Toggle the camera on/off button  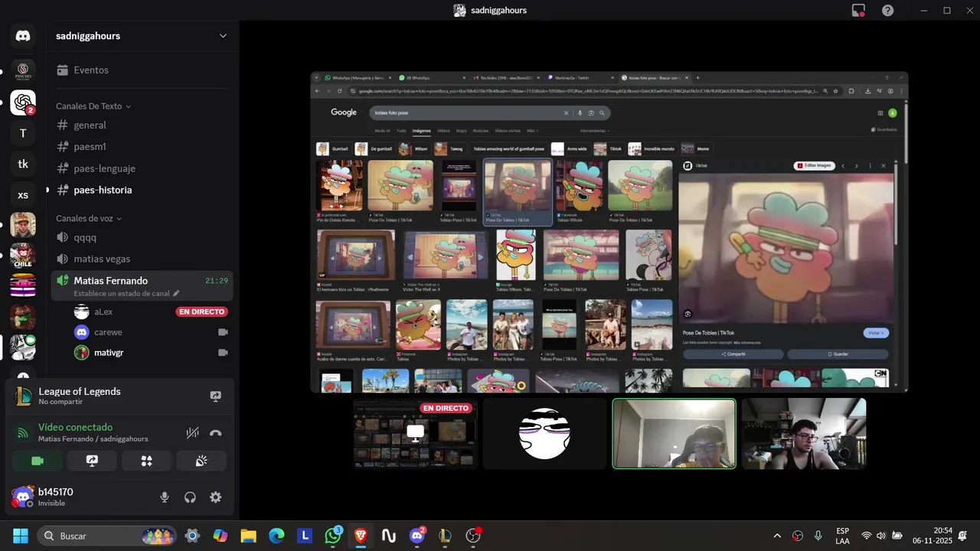point(37,461)
